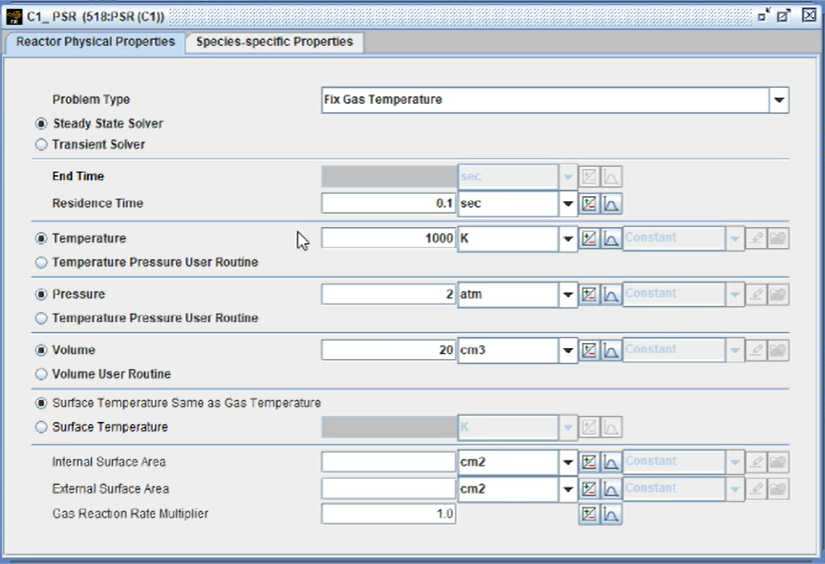
Task: Open Temperature unit dropdown showing K
Action: [x=568, y=238]
